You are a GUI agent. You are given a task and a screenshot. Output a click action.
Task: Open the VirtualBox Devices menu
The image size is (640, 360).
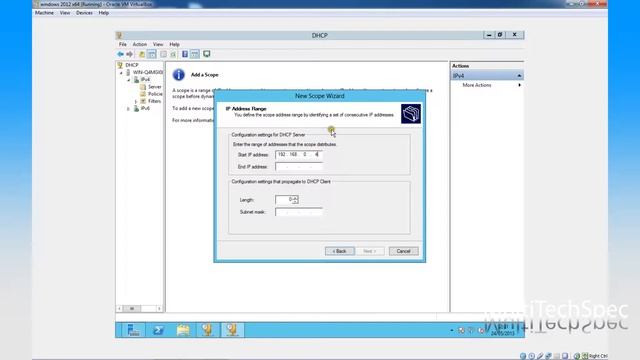84,13
